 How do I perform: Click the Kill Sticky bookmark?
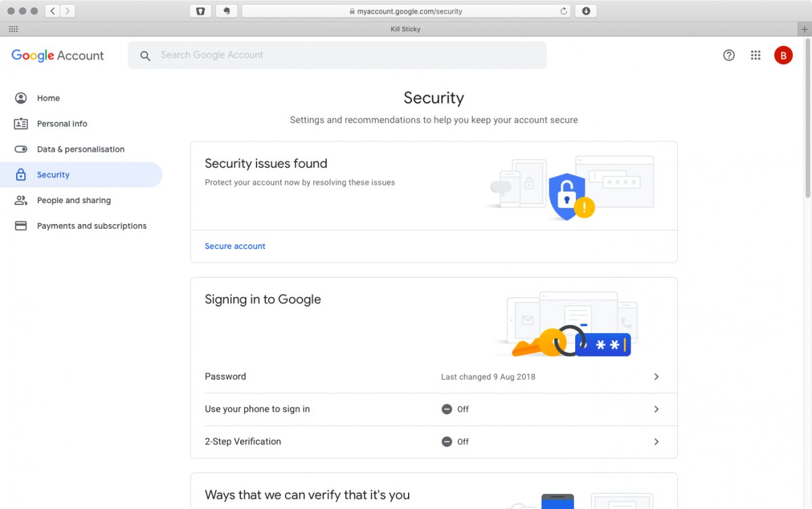click(405, 28)
